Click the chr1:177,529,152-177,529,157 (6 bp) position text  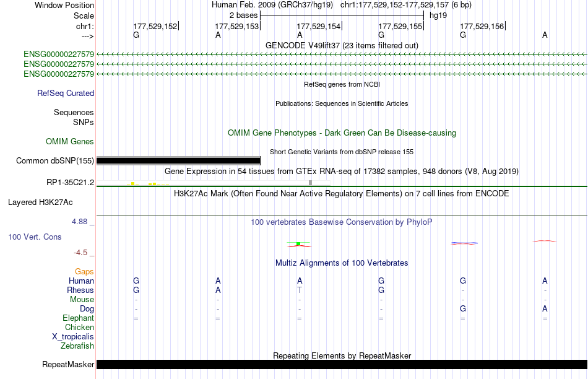pyautogui.click(x=406, y=5)
